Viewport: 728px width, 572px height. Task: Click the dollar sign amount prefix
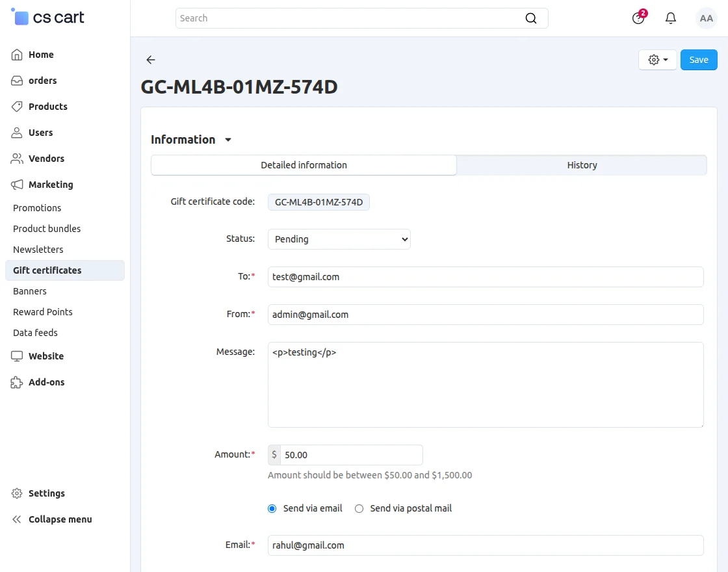click(274, 455)
